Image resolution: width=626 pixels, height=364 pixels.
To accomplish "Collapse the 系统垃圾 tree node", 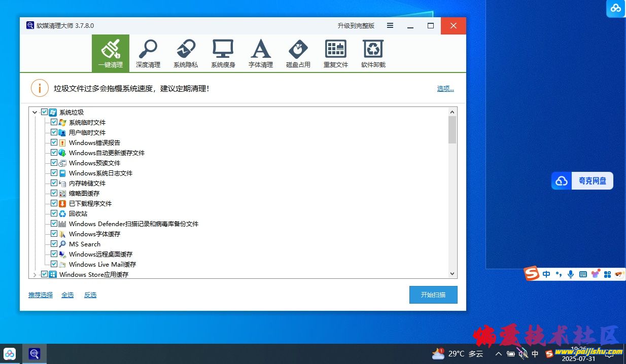I will coord(34,112).
